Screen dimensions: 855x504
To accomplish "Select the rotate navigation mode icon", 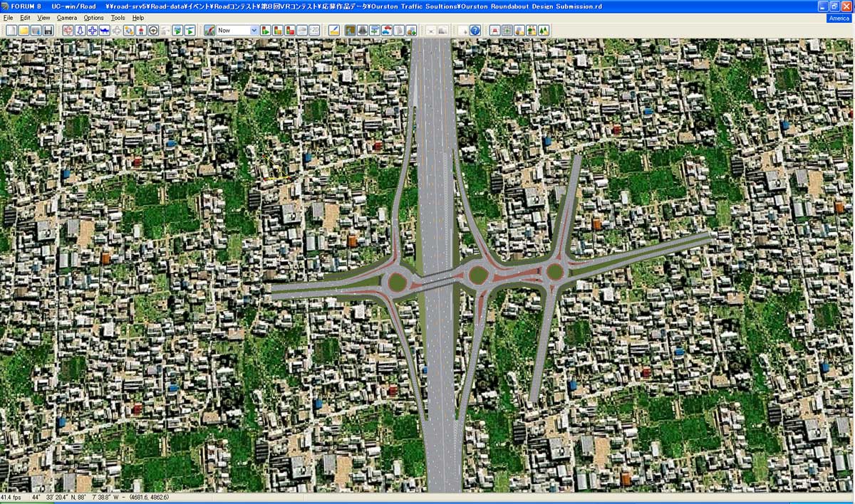I will (x=68, y=31).
